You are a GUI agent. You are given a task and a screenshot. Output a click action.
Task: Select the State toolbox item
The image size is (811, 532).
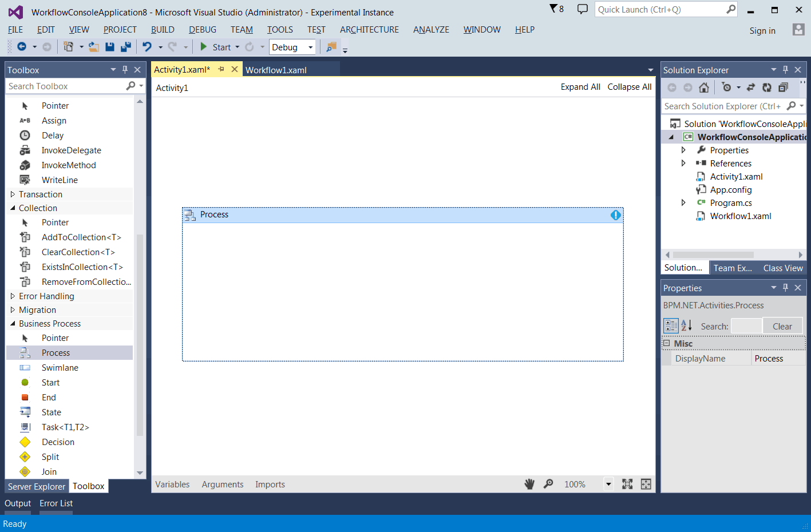(x=51, y=412)
